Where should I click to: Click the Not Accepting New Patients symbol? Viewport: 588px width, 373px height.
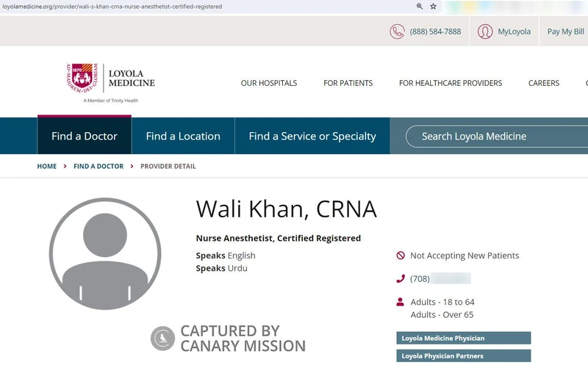pos(401,256)
